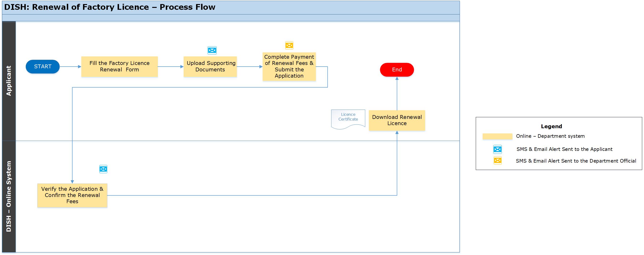Image resolution: width=644 pixels, height=255 pixels.
Task: Click the yellow envelope icon in the legend
Action: (498, 160)
